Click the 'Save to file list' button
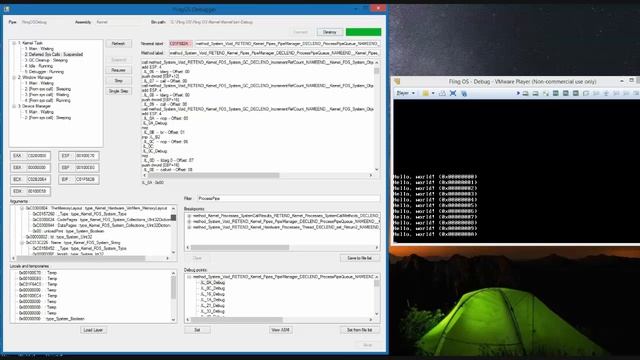This screenshot has width=640, height=360. click(x=360, y=258)
